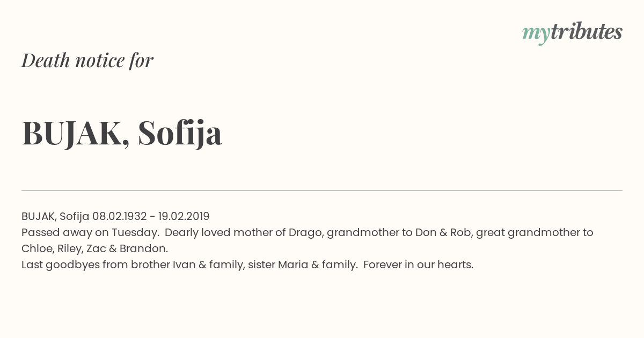644x338 pixels.
Task: Click "great grandmother to" text
Action: (x=535, y=232)
